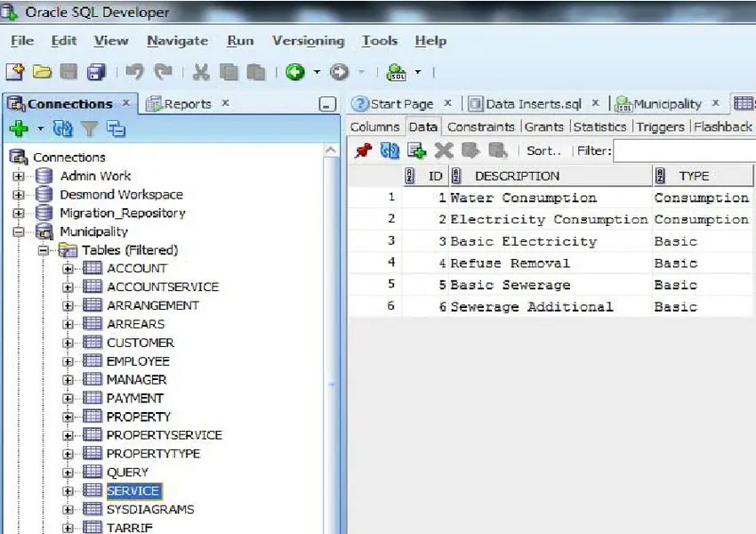Screen dimensions: 756x534
Task: Click the Sort.. button
Action: tap(543, 151)
